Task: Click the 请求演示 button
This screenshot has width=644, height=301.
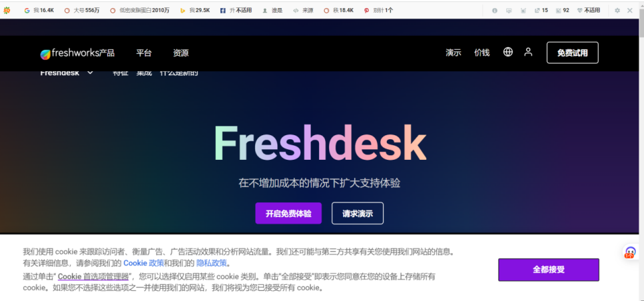Action: coord(358,213)
